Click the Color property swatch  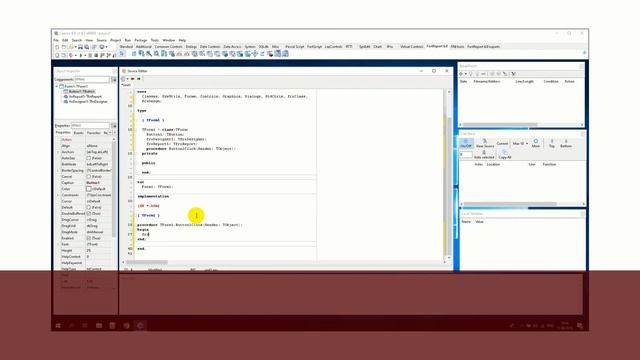(89, 189)
